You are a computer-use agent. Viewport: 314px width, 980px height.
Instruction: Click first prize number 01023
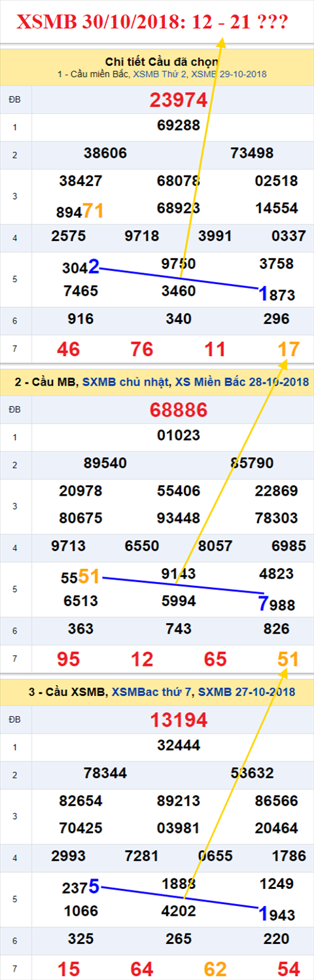[179, 435]
